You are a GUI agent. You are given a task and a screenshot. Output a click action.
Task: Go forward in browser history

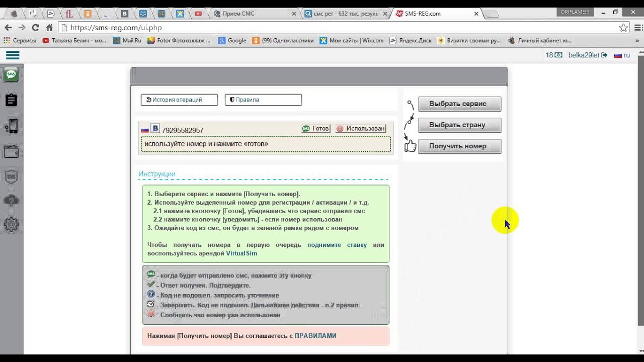point(22,28)
